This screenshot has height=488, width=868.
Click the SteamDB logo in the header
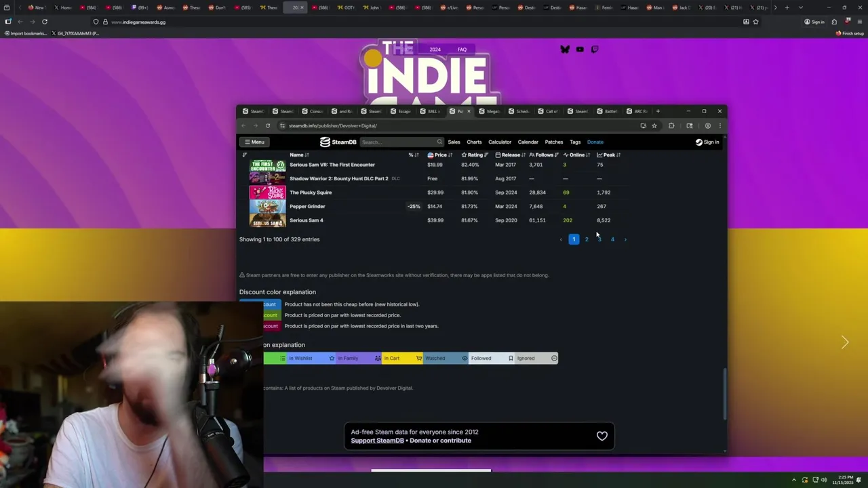[338, 142]
